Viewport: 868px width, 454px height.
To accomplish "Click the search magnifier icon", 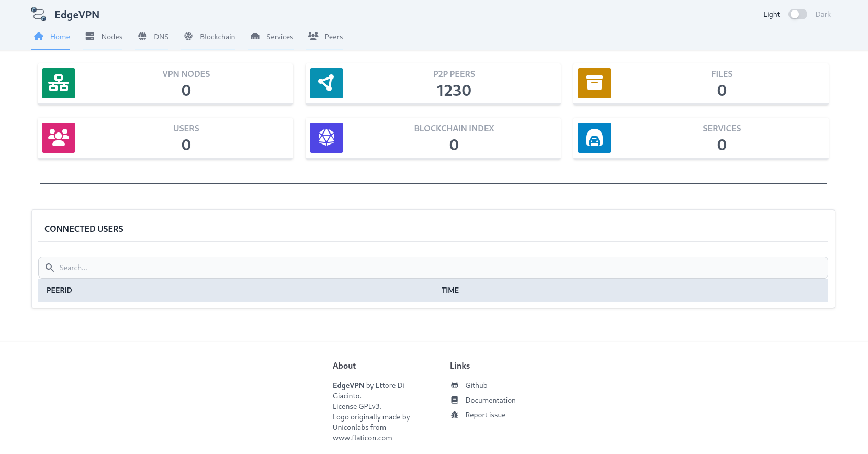I will pos(50,268).
